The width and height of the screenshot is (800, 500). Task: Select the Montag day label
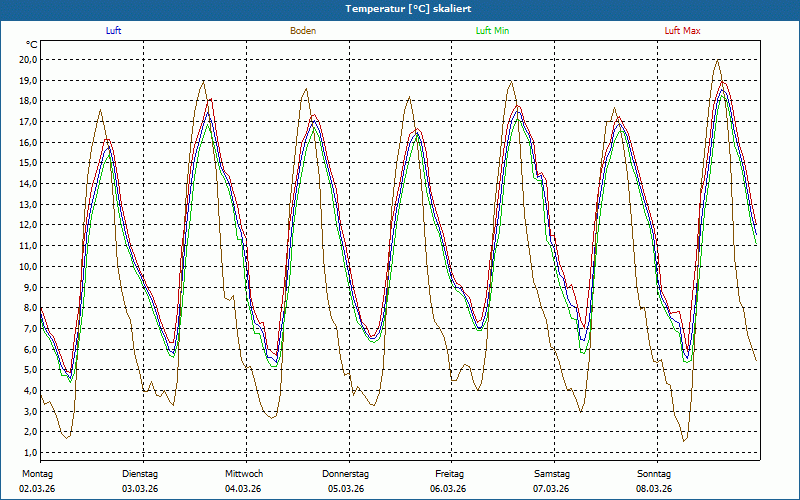tap(36, 474)
